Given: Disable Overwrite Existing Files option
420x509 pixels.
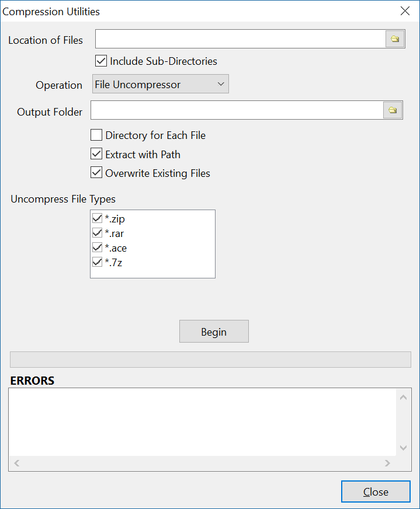Looking at the screenshot, I should pos(96,173).
